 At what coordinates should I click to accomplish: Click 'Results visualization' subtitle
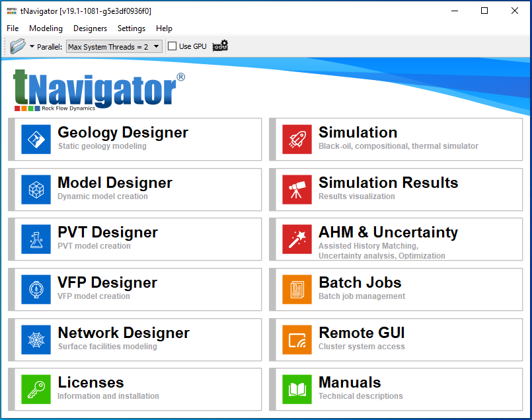click(x=357, y=196)
